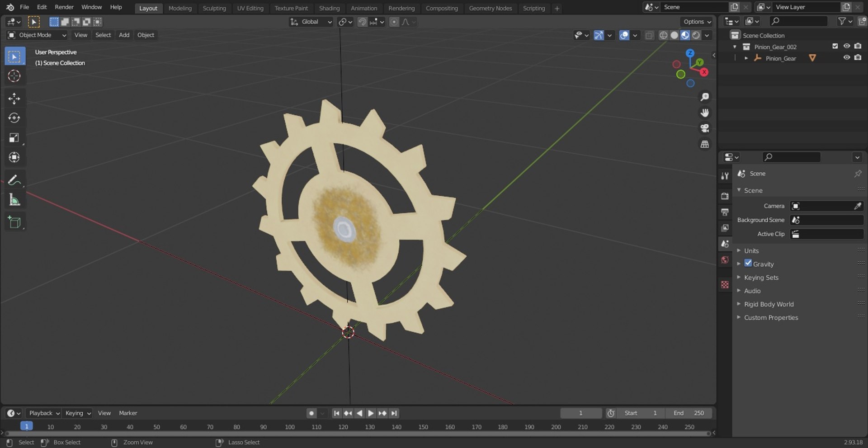Select the Cursor tool in toolbar
Screen dimensions: 868x448
(14, 76)
